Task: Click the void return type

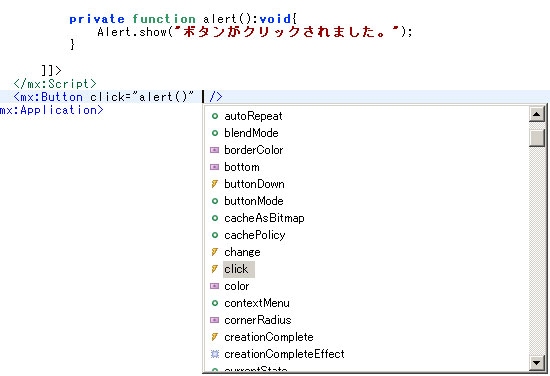Action: (275, 19)
